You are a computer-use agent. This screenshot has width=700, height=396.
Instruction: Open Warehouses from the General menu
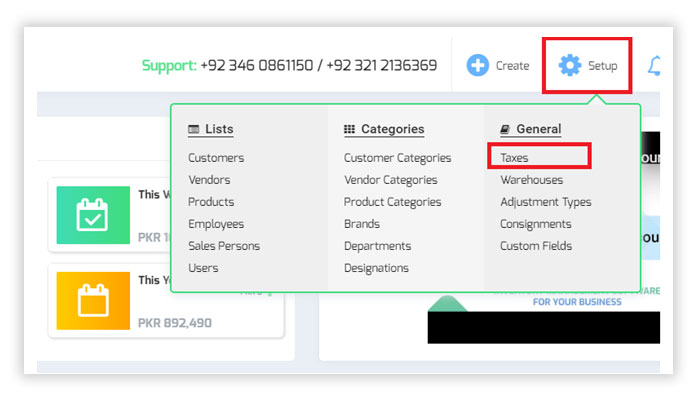click(531, 180)
